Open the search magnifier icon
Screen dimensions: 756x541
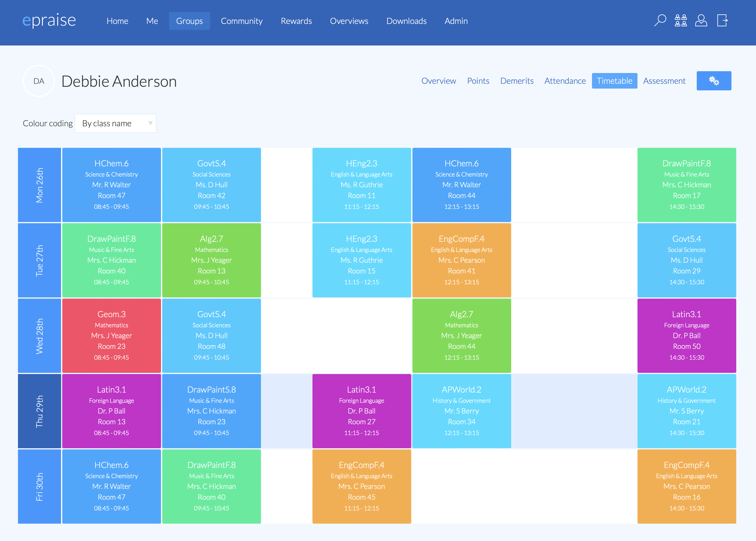660,21
